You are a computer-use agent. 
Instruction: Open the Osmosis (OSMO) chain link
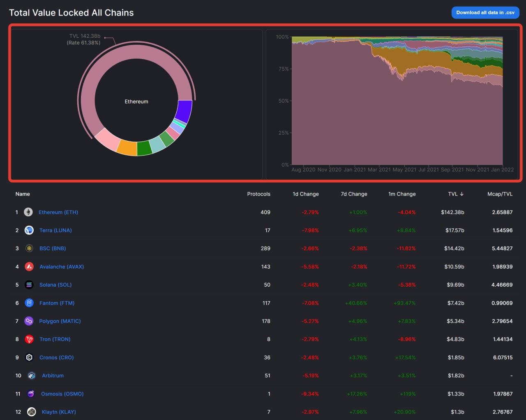tap(62, 394)
